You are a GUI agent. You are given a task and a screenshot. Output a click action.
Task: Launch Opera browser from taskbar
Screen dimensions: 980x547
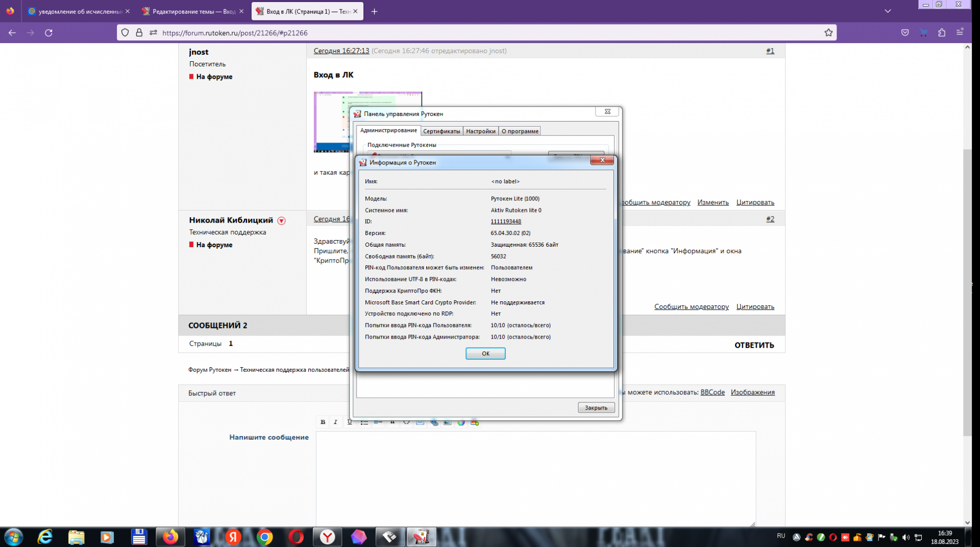click(296, 537)
